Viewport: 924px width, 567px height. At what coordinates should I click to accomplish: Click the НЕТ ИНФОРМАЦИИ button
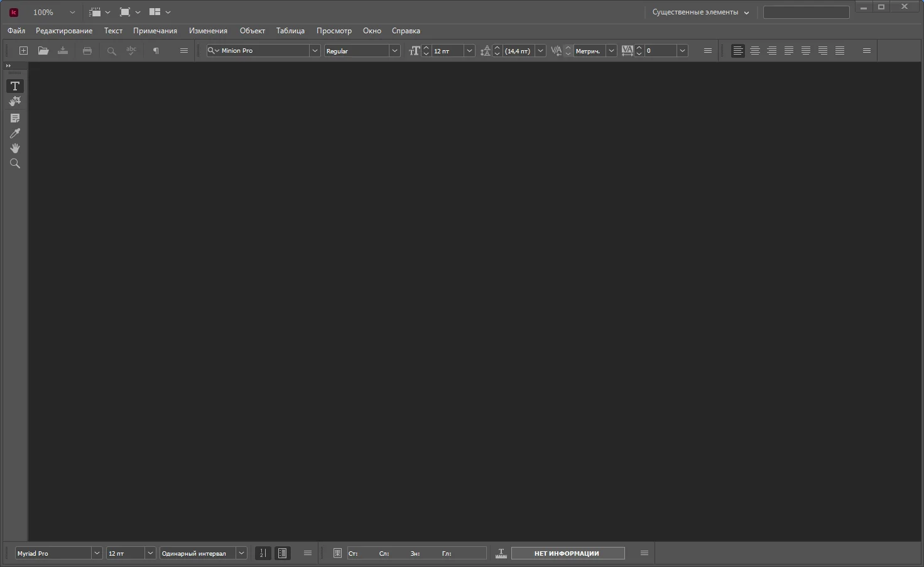[567, 553]
